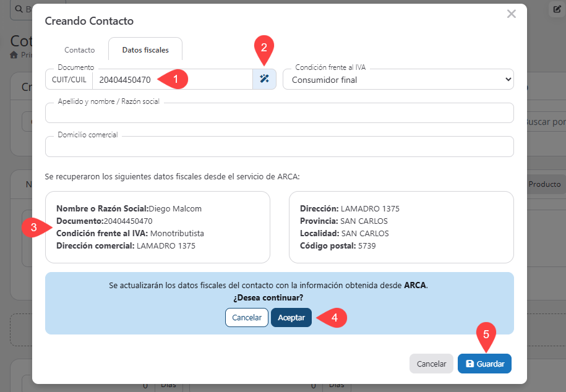566x392 pixels.
Task: Click the edit pencil icon at top right
Action: click(557, 9)
